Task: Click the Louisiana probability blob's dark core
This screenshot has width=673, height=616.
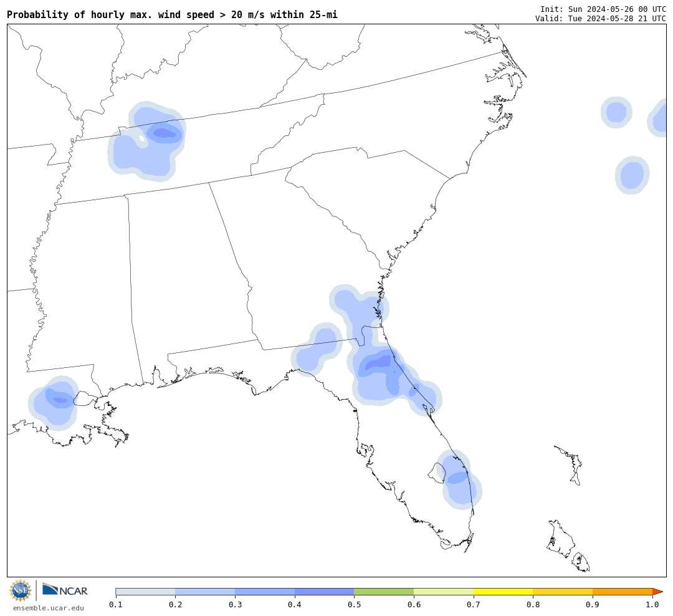Action: (60, 400)
